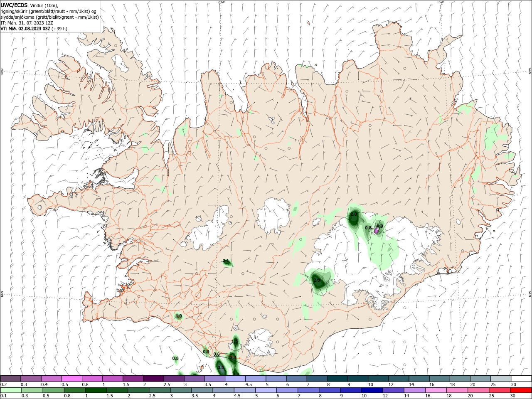Click the 0.6 precipitation value on the map
The height and width of the screenshot is (399, 532).
point(217,355)
